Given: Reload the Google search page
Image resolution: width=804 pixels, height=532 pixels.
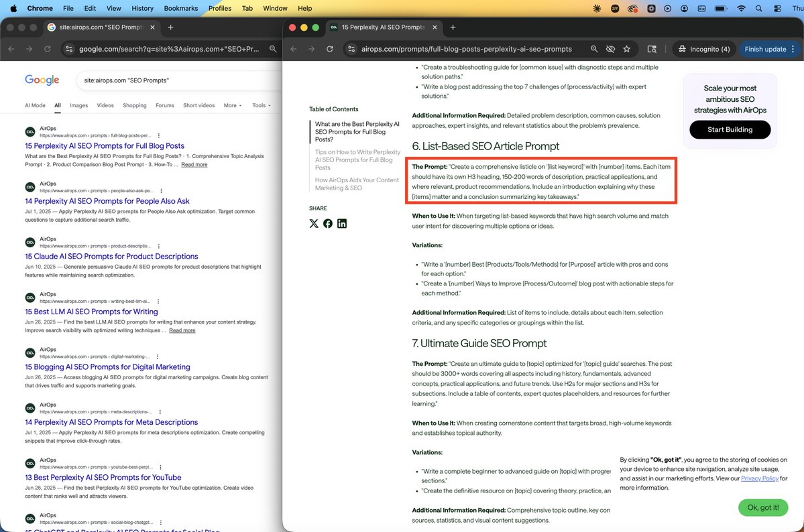Looking at the screenshot, I should tap(47, 49).
